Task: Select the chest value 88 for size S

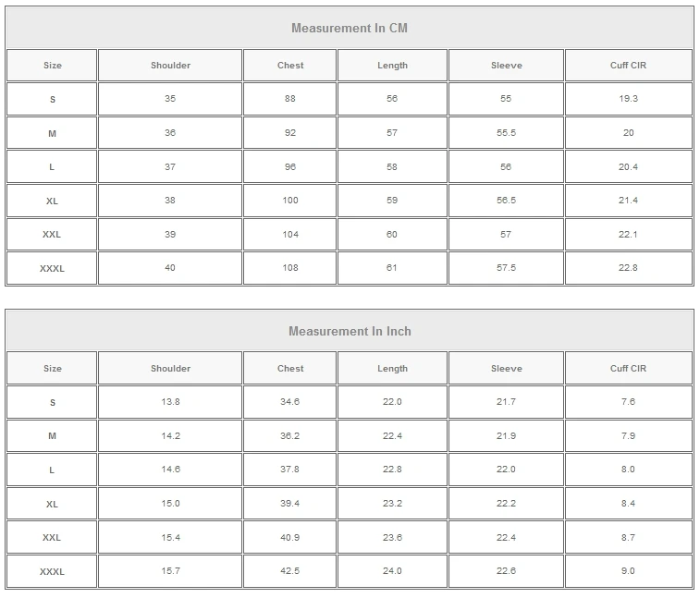Action: click(290, 99)
